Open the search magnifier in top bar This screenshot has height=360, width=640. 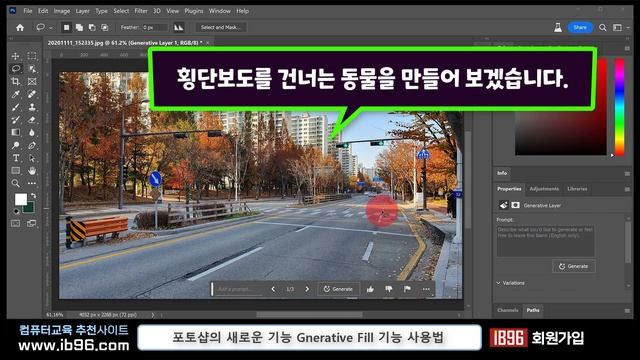pyautogui.click(x=602, y=27)
